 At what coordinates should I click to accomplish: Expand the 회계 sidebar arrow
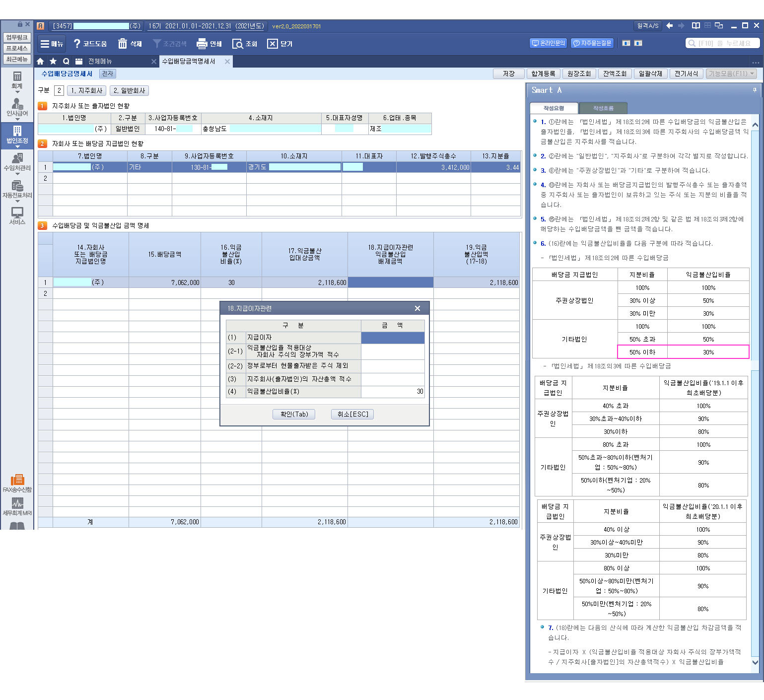point(17,92)
